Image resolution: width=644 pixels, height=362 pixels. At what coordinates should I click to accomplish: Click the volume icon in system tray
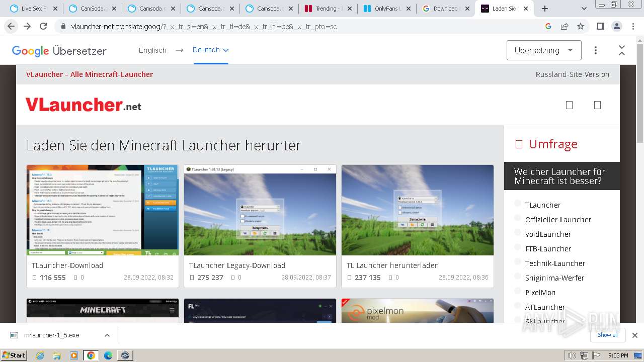[572, 355]
